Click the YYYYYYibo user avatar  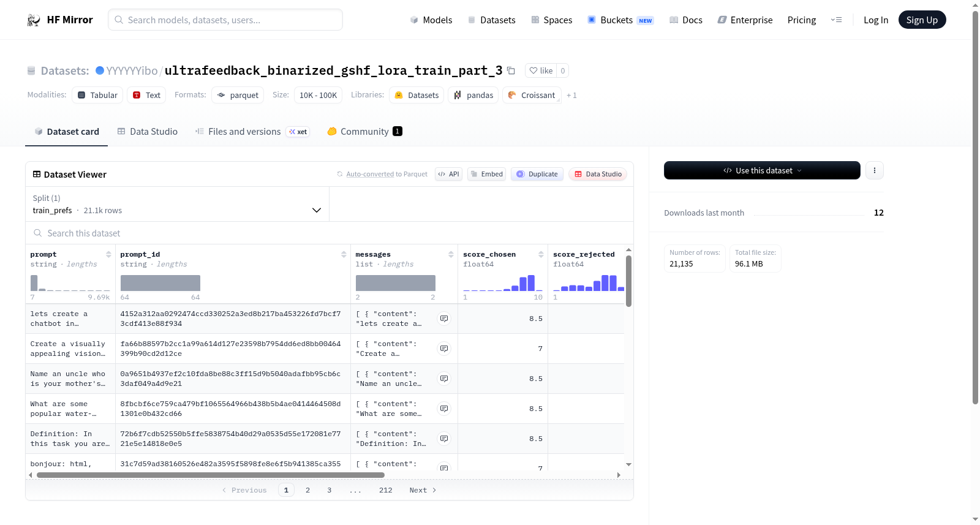pos(100,70)
